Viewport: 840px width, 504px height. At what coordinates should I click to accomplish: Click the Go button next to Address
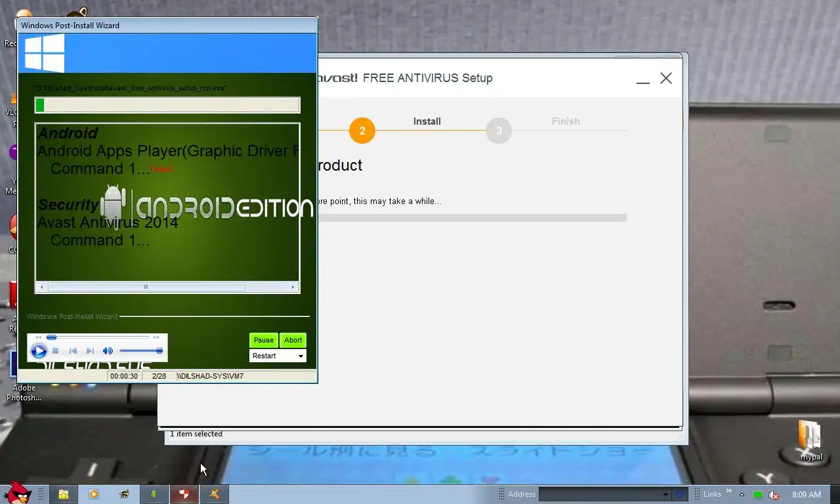pos(680,494)
